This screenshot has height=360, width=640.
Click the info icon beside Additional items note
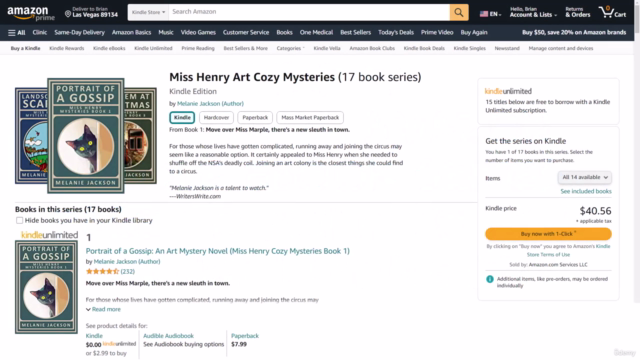click(x=490, y=279)
